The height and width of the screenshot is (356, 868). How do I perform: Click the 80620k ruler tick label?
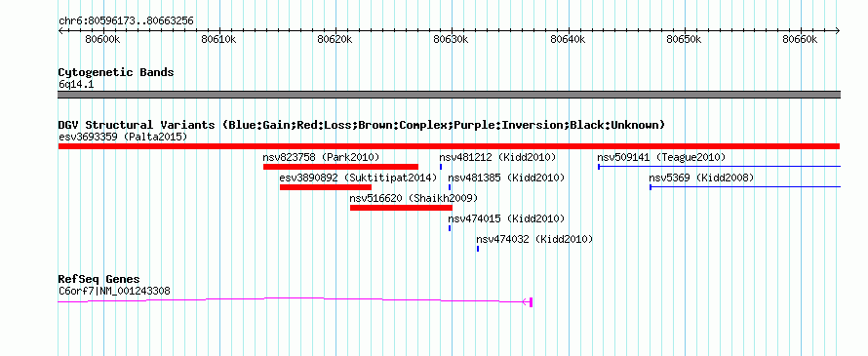click(335, 39)
